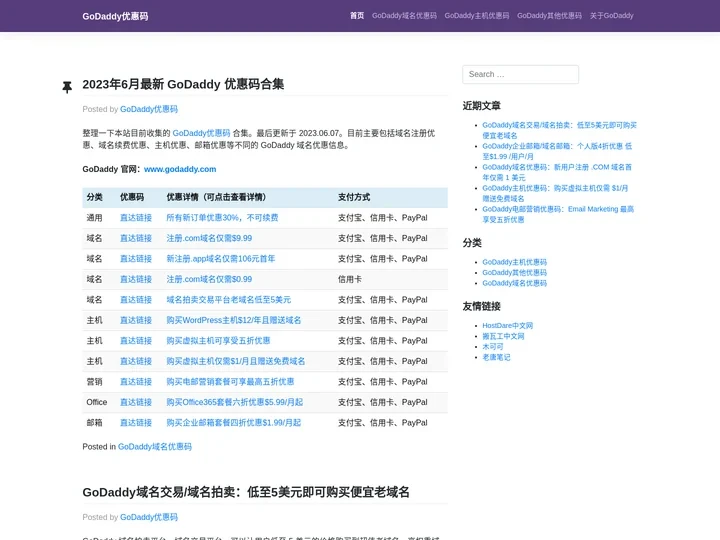
Task: Open 购买WordPress主机$12/年且赠送域名 link
Action: (x=234, y=321)
